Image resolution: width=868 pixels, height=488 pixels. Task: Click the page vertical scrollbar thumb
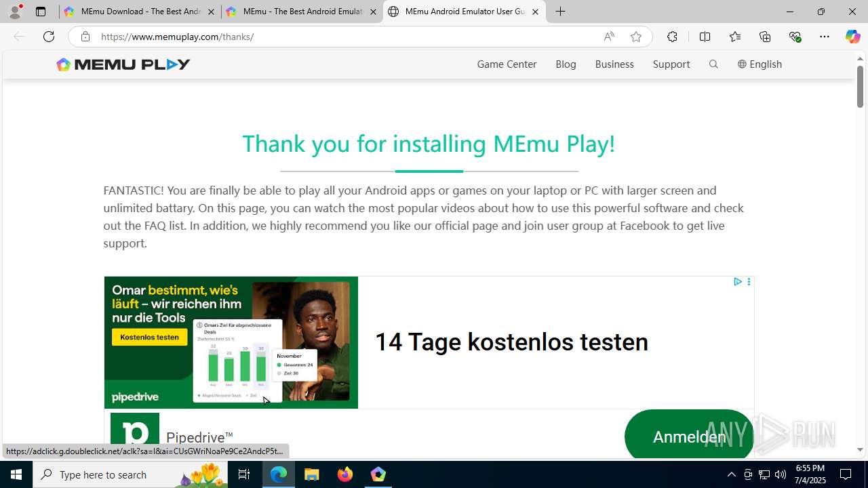860,87
